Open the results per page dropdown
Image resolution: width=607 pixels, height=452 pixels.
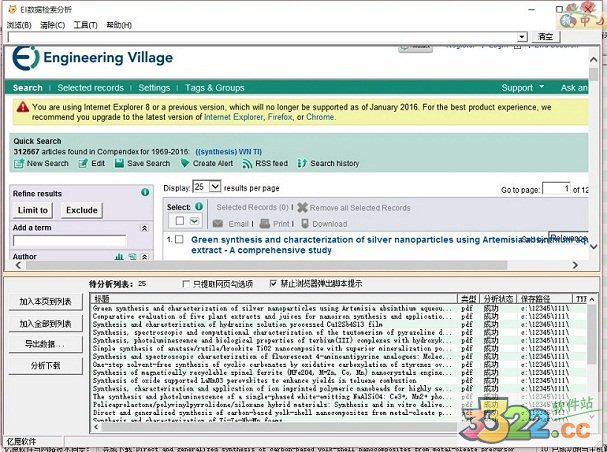coord(215,187)
